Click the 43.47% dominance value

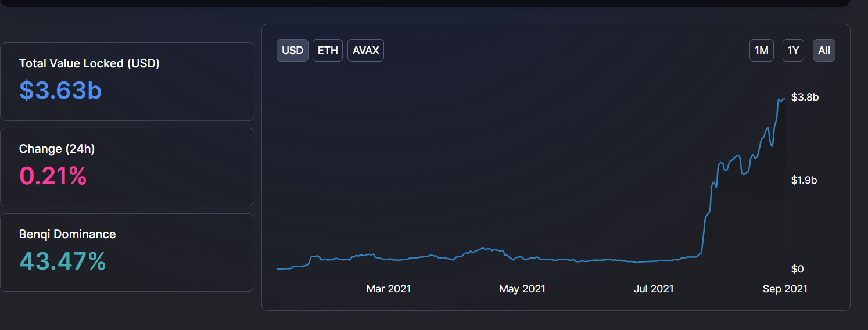pos(63,261)
